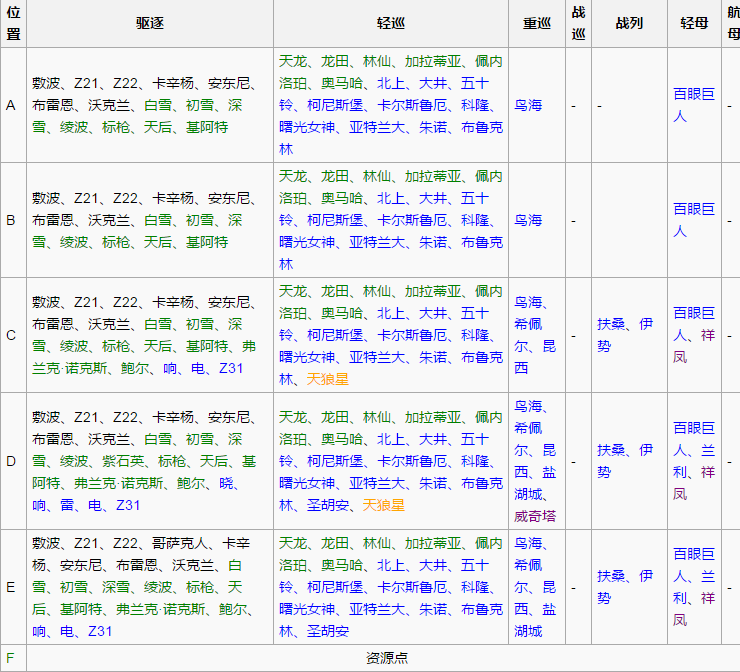This screenshot has width=740, height=672.
Task: Open the 圣胡安 link in row D
Action: (x=328, y=505)
